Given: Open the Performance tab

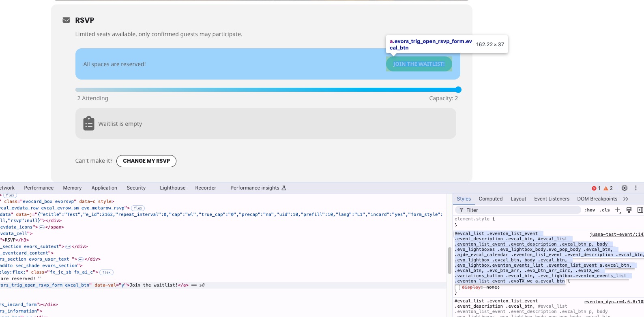Looking at the screenshot, I should tap(39, 188).
